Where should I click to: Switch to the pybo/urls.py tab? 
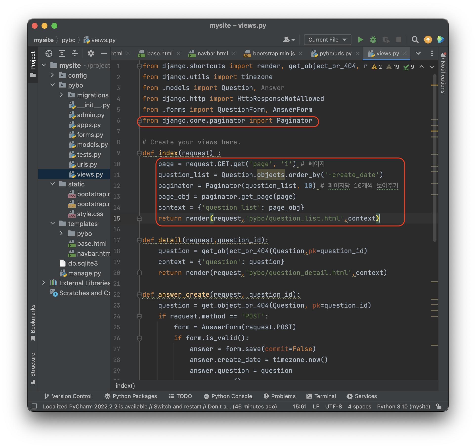click(335, 53)
